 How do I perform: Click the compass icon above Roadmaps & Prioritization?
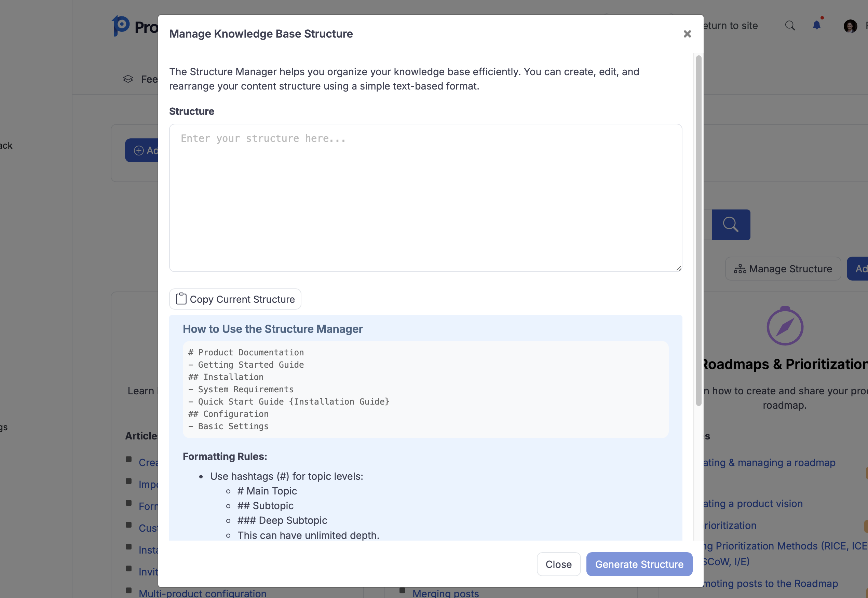[785, 327]
